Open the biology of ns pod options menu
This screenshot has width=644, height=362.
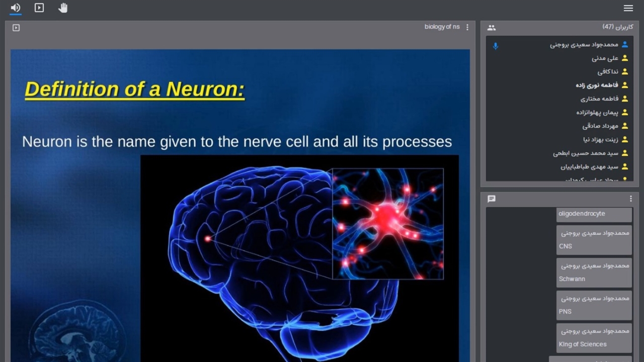pos(467,27)
